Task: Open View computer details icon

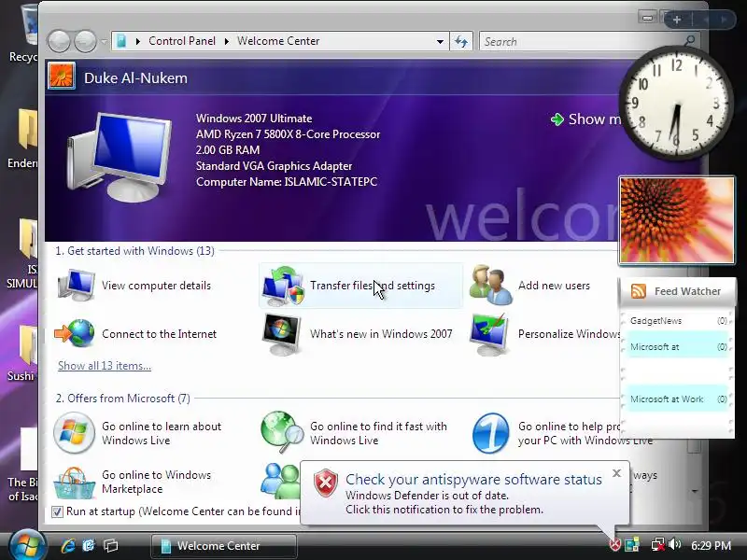Action: coord(77,286)
